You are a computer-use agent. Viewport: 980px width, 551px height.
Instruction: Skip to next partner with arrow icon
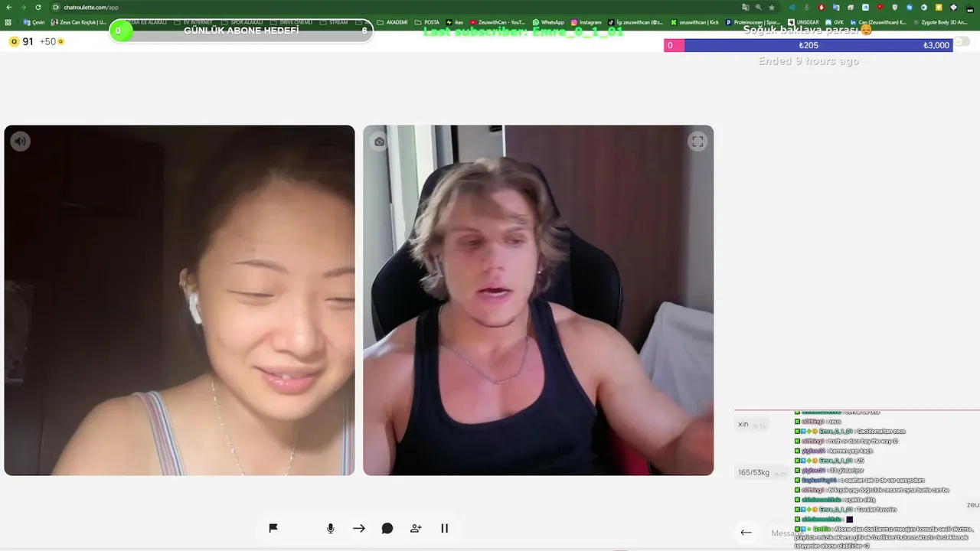(x=359, y=528)
